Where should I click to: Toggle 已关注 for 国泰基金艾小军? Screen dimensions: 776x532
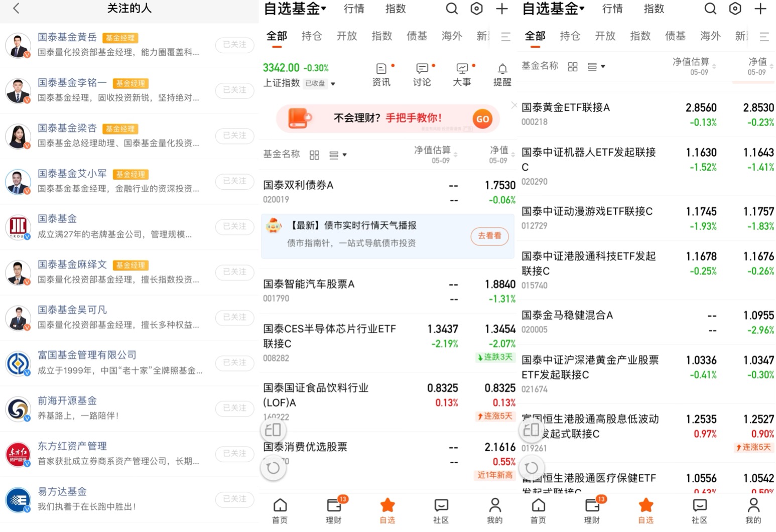(x=234, y=181)
